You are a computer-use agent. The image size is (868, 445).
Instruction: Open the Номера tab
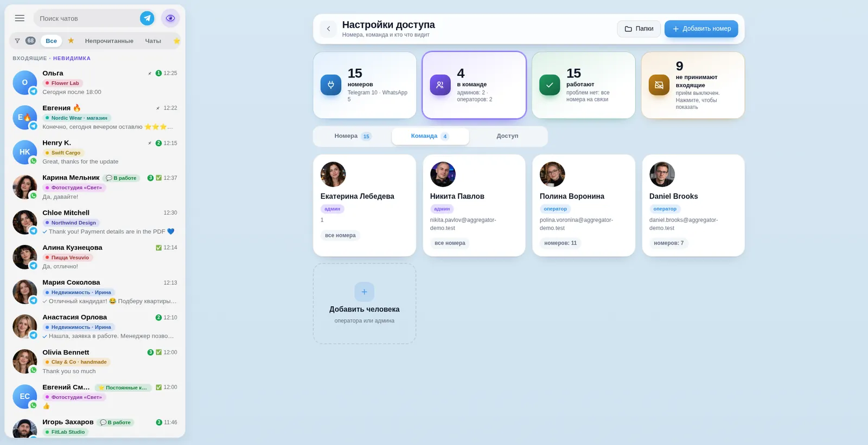pos(353,136)
